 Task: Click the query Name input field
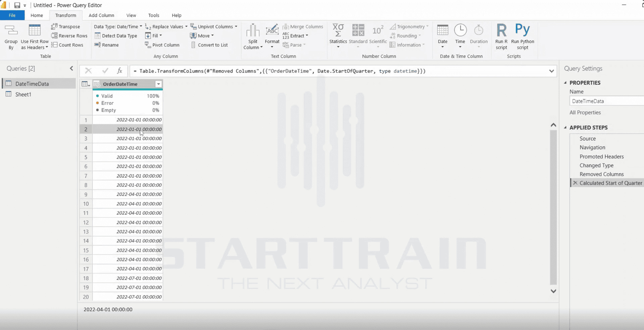(607, 101)
